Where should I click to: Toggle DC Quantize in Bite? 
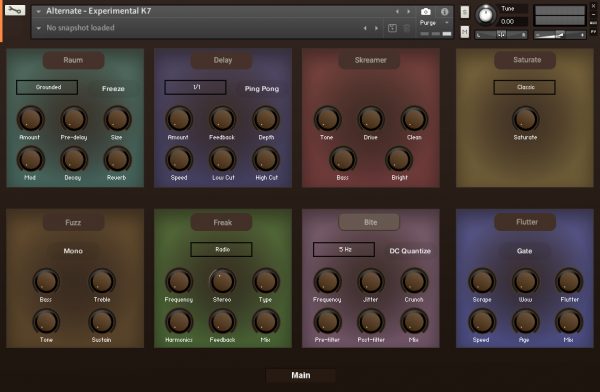(x=410, y=251)
